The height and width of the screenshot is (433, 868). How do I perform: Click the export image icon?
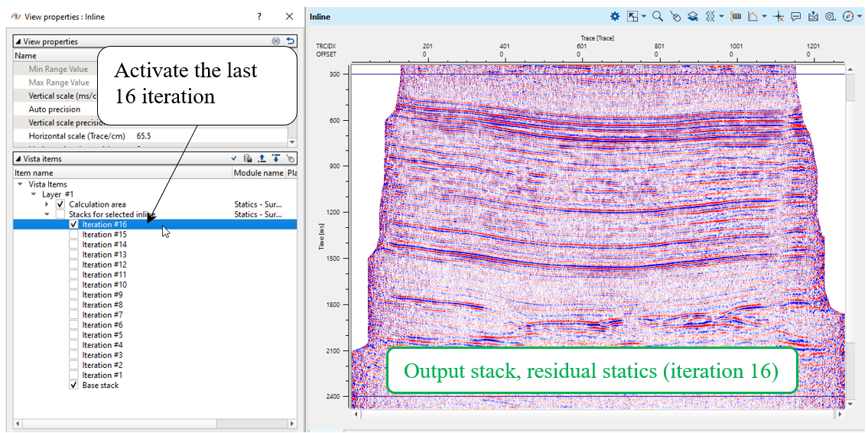click(x=812, y=16)
